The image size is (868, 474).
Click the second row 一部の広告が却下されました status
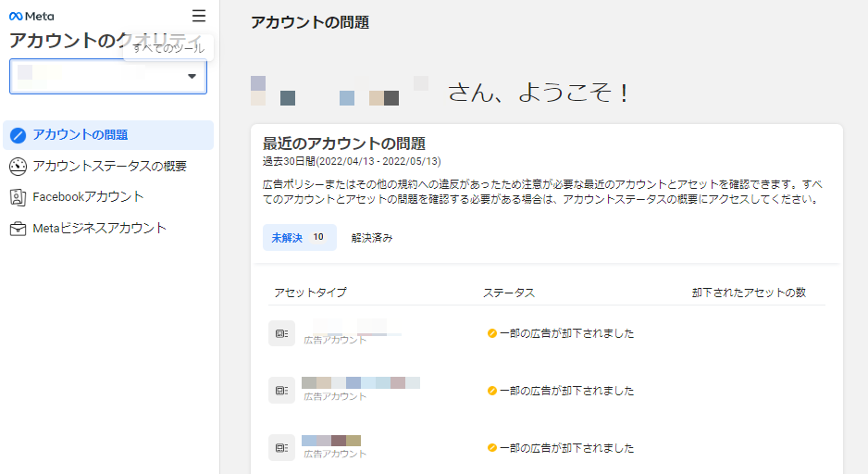pyautogui.click(x=566, y=391)
